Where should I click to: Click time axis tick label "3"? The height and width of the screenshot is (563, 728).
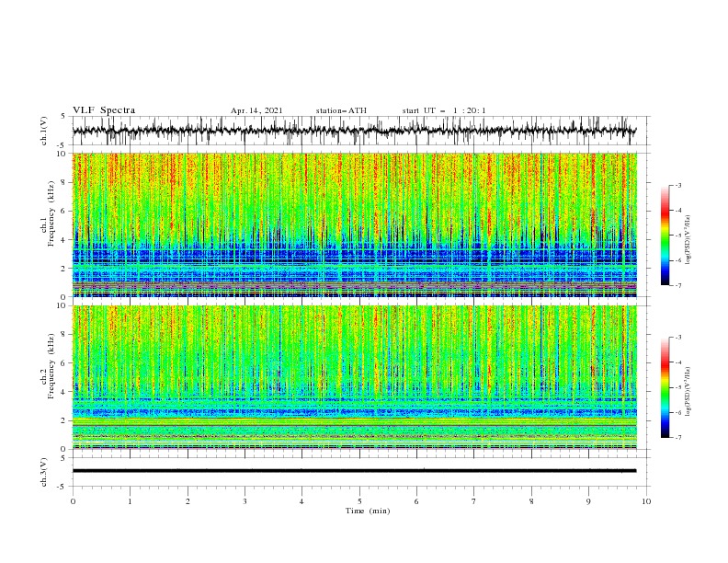point(245,501)
